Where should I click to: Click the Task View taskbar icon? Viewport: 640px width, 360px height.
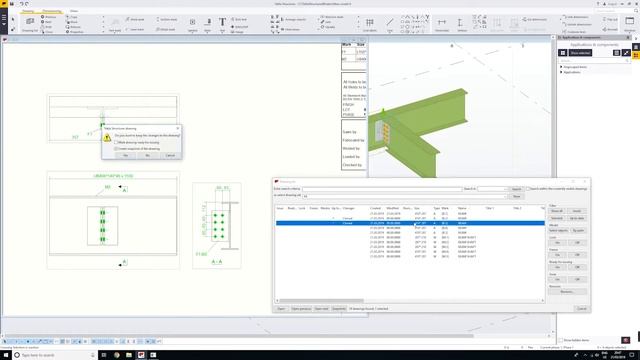pos(104,355)
